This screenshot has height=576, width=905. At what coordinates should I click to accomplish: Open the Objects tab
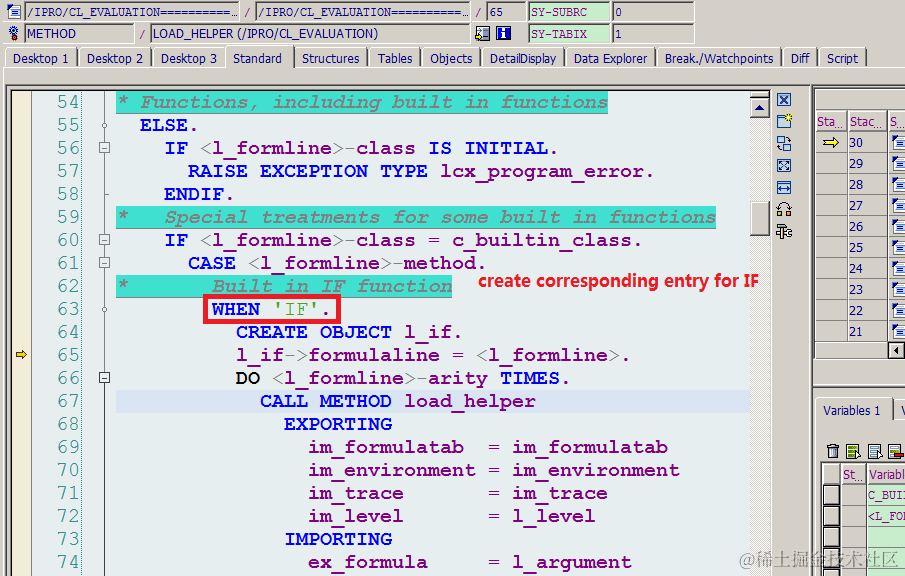coord(451,58)
